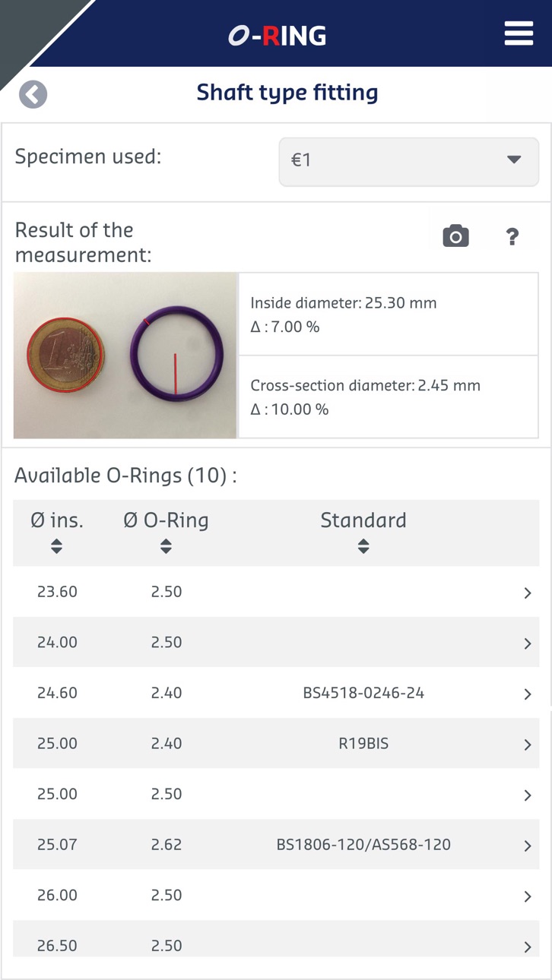Go back with the arrow icon
552x980 pixels.
[x=33, y=95]
